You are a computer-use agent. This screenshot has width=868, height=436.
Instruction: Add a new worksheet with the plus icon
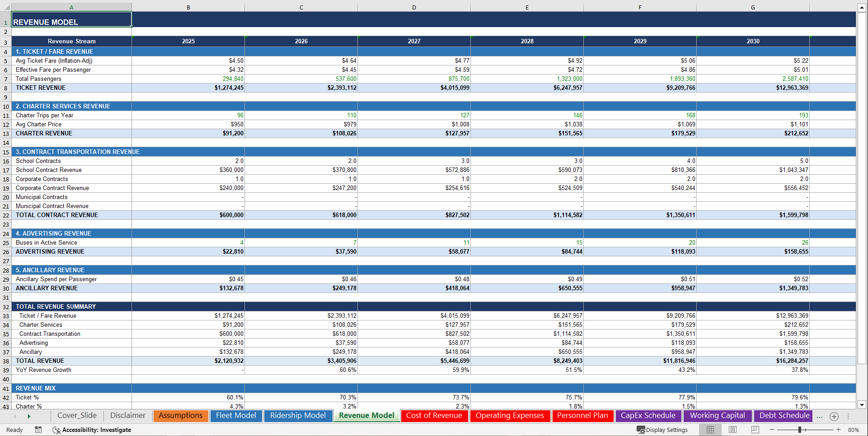[834, 417]
